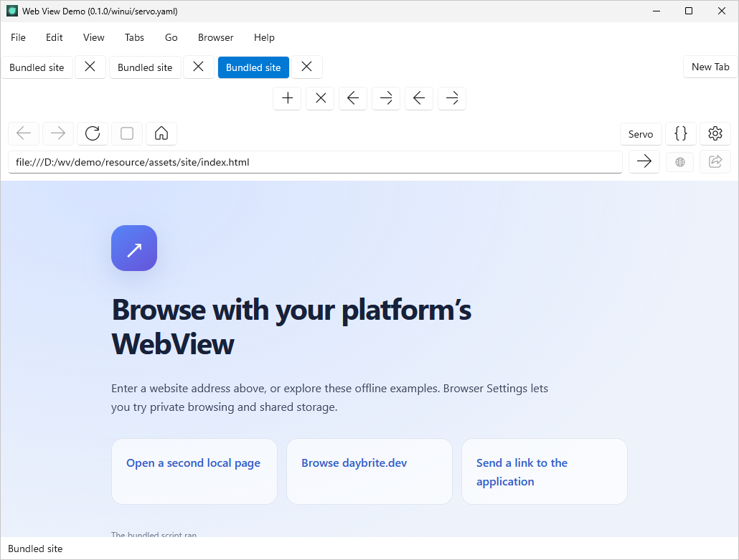Click the "Browse with your platform's WebView" heading
This screenshot has height=560, width=739.
point(291,326)
